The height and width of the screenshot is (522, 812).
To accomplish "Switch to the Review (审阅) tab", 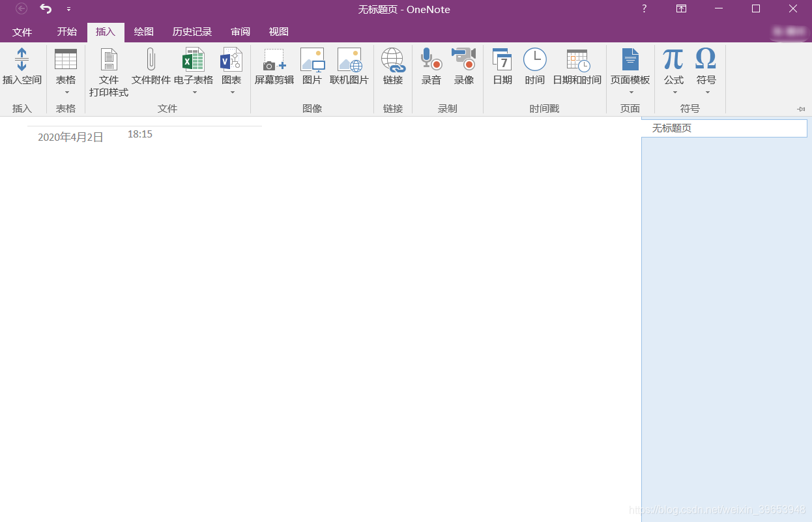I will pos(240,32).
